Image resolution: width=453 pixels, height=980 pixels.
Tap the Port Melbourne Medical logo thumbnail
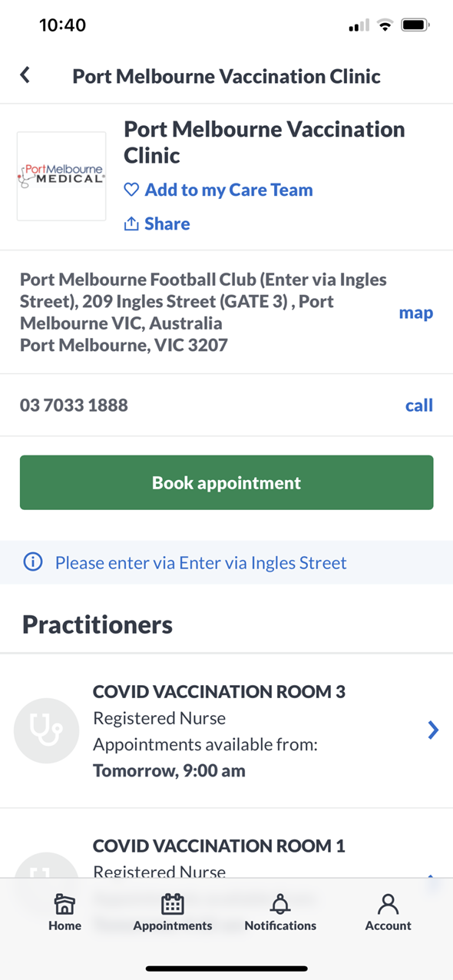click(x=61, y=176)
